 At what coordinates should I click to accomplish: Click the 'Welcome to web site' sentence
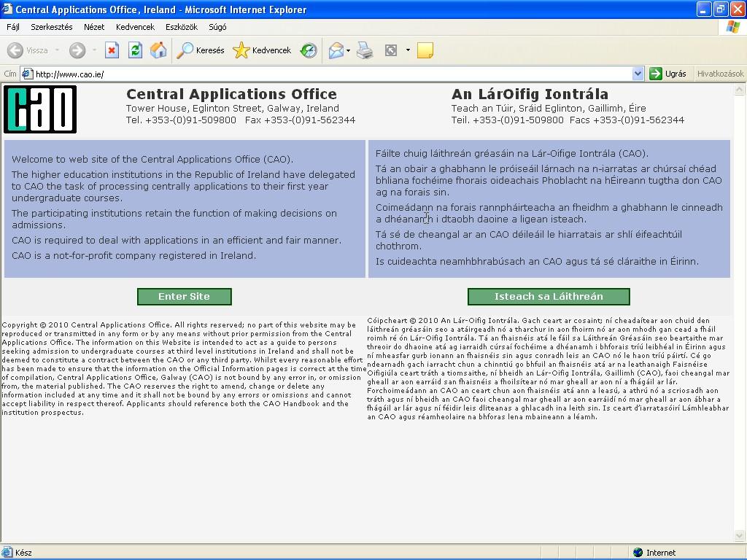(x=152, y=160)
